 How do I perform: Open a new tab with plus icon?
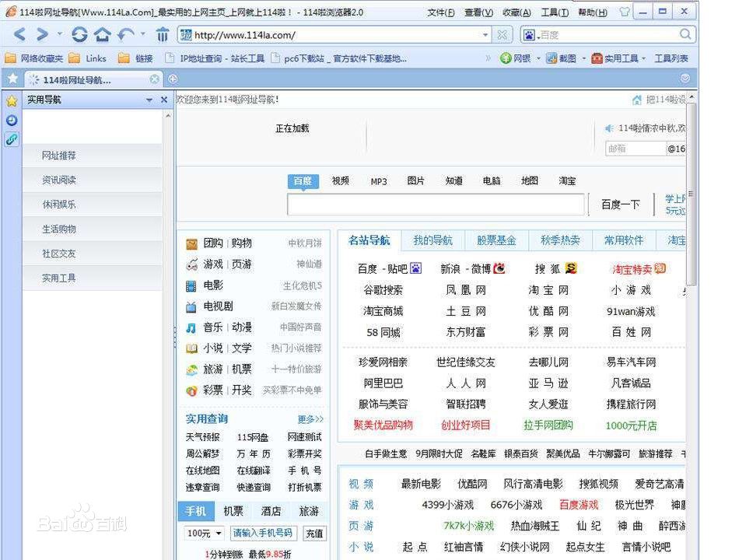[173, 79]
